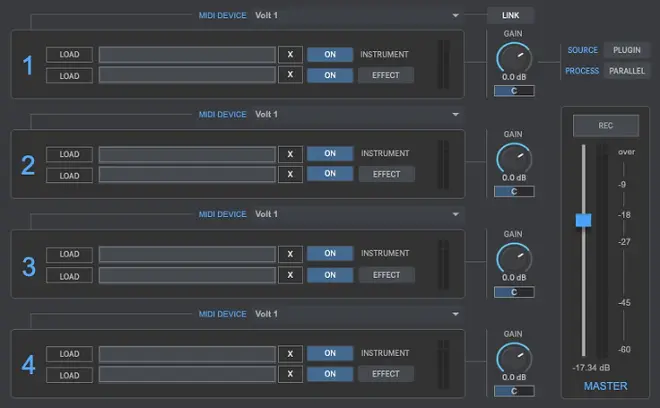Start recording with the REC button
660x408 pixels.
pyautogui.click(x=606, y=125)
